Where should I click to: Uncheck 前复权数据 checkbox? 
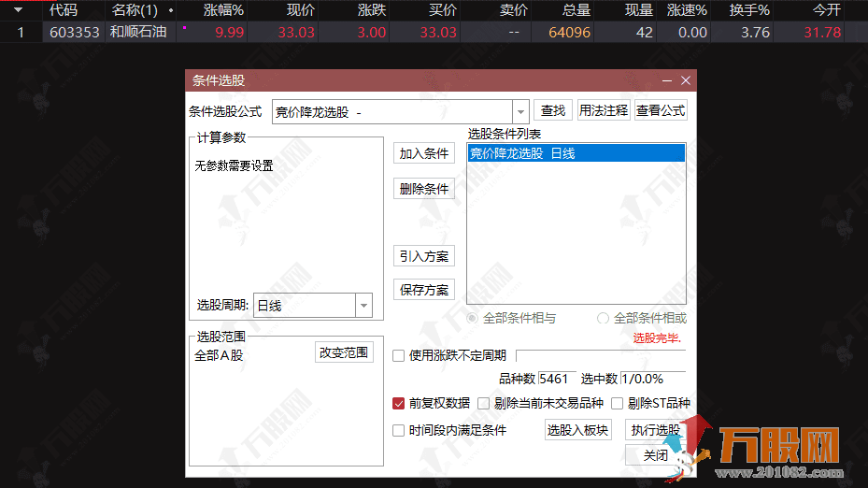(399, 403)
